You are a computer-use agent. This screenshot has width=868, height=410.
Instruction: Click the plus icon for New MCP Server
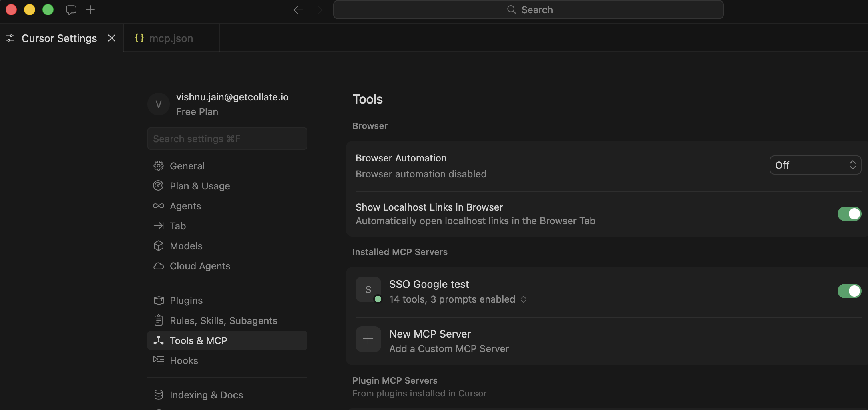click(x=368, y=339)
